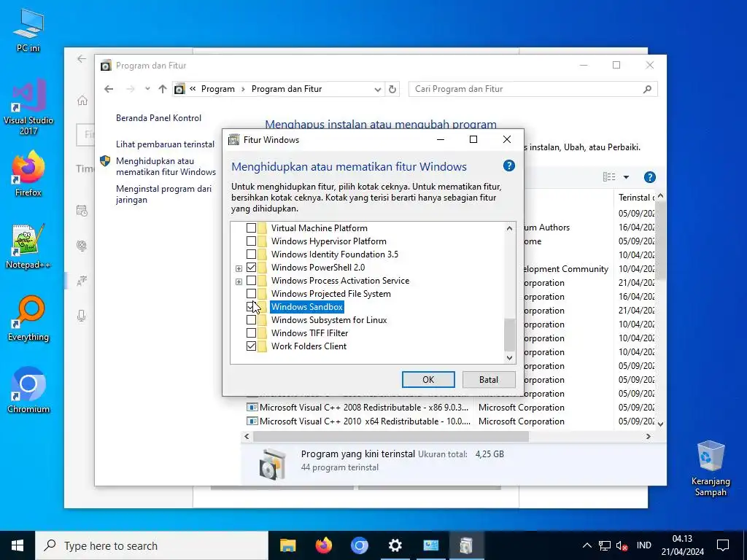The image size is (747, 560).
Task: Expand Windows Process Activation Service node
Action: 239,282
